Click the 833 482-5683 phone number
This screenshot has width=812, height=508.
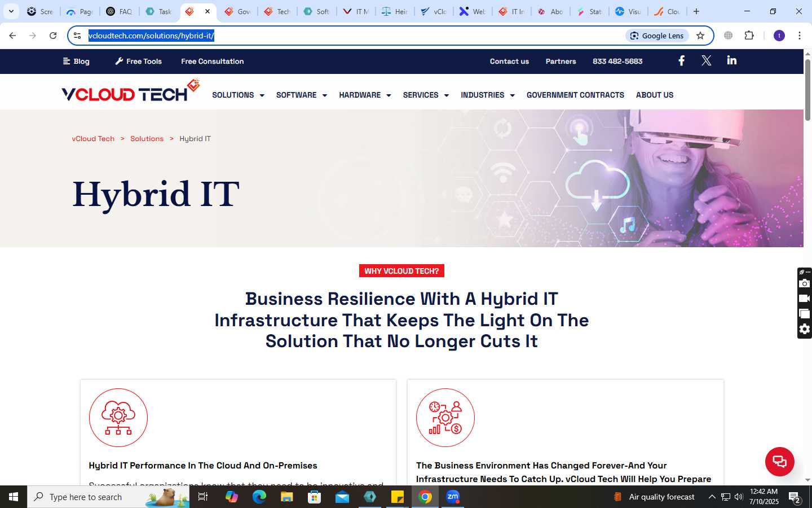pos(617,61)
